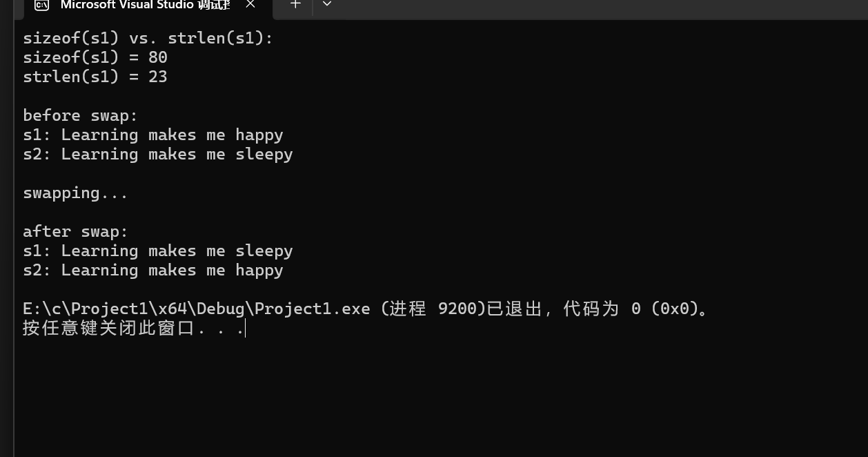This screenshot has height=457, width=868.
Task: Click the value 23 in strlen output
Action: 158,77
